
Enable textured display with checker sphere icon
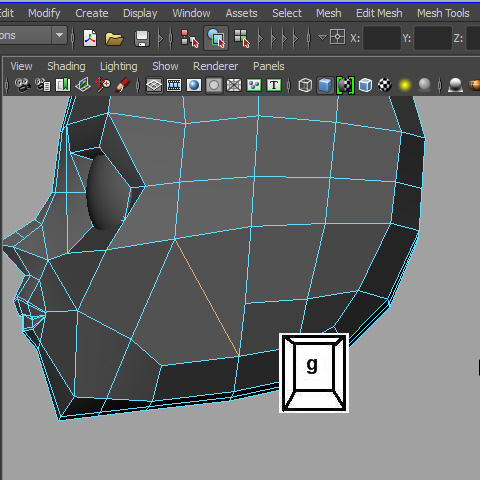(x=385, y=85)
